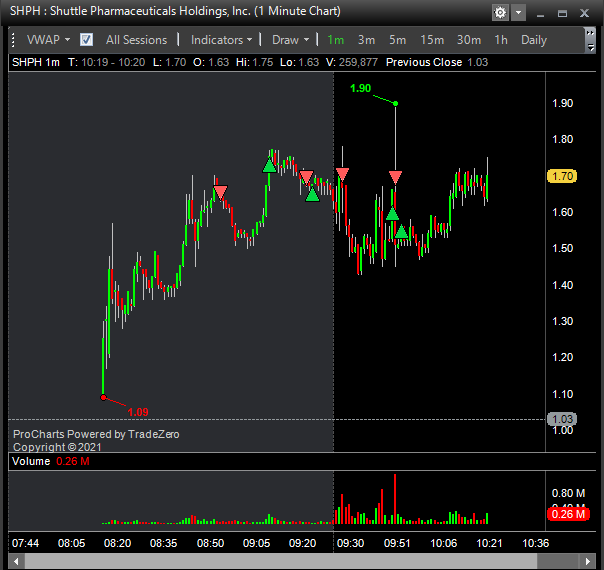Click the Previous Close label
Image resolution: width=604 pixels, height=570 pixels.
[424, 62]
